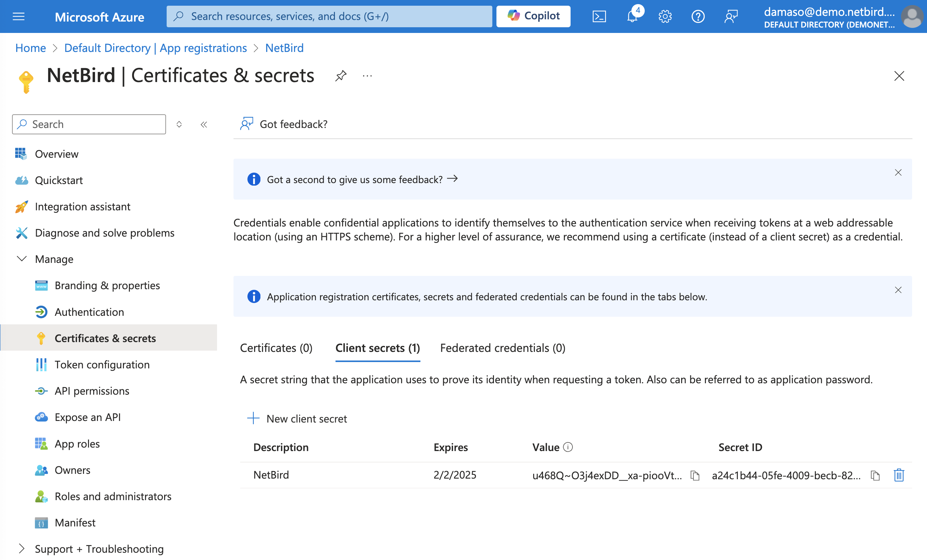Add a New client secret

pyautogui.click(x=297, y=419)
